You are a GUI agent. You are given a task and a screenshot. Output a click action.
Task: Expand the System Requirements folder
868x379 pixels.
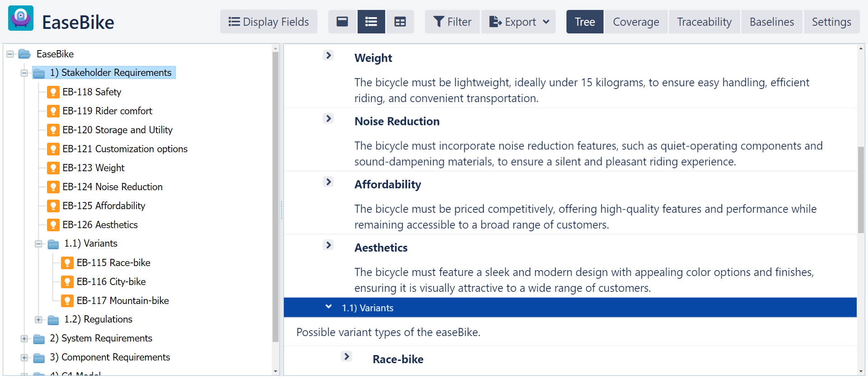pos(24,339)
